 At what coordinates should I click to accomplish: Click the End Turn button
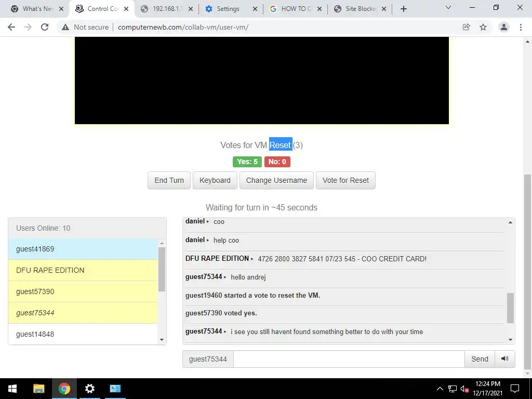pos(169,180)
